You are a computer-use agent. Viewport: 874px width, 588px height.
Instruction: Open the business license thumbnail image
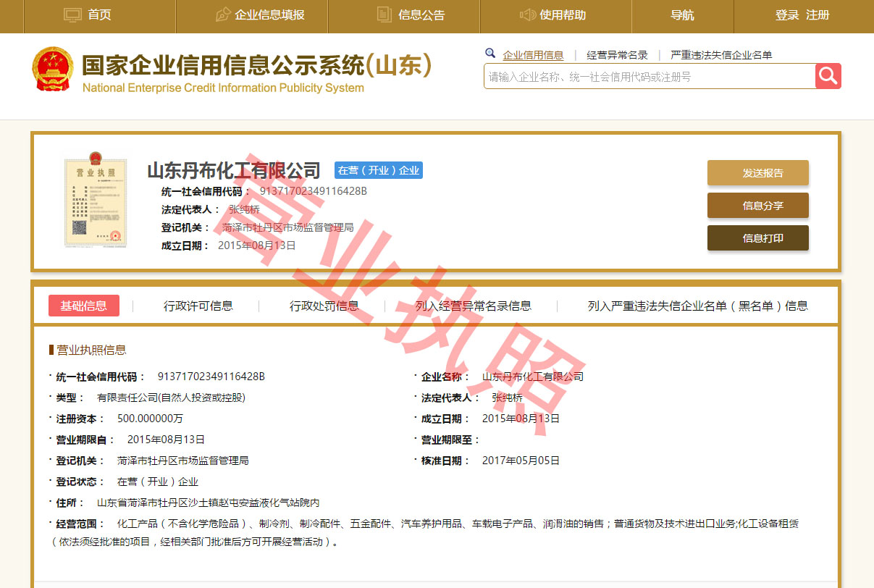click(x=95, y=199)
